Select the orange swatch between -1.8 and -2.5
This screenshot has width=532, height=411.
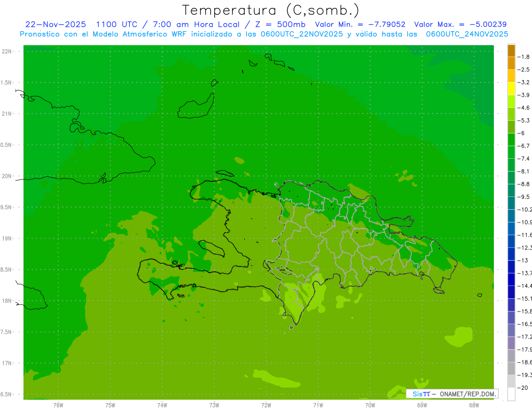511,63
